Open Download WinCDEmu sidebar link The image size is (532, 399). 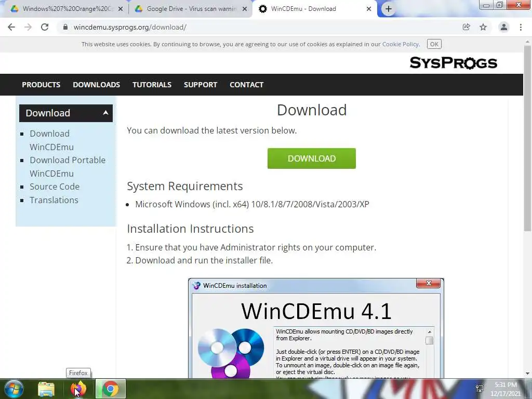coord(51,140)
